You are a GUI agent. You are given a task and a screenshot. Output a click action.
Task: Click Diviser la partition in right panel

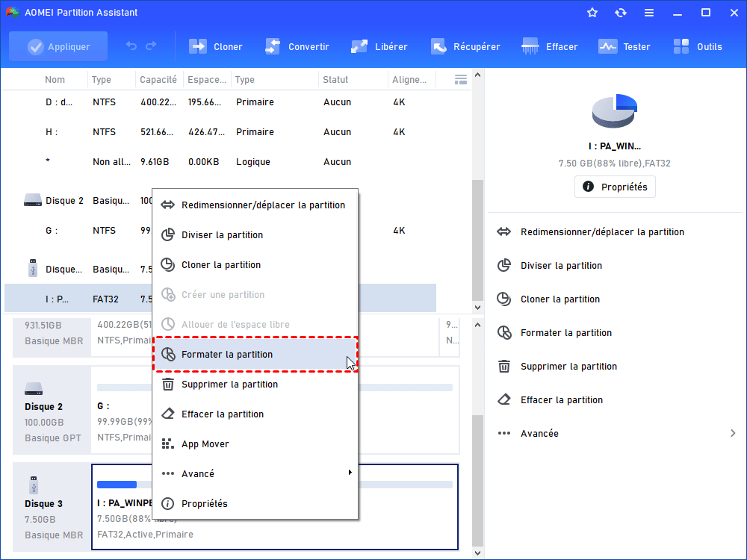pyautogui.click(x=561, y=265)
